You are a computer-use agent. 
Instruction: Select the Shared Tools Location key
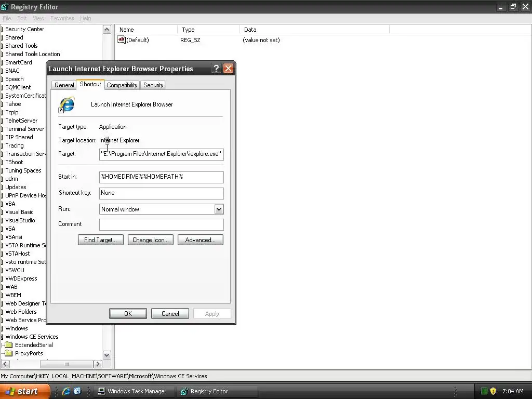(x=33, y=54)
